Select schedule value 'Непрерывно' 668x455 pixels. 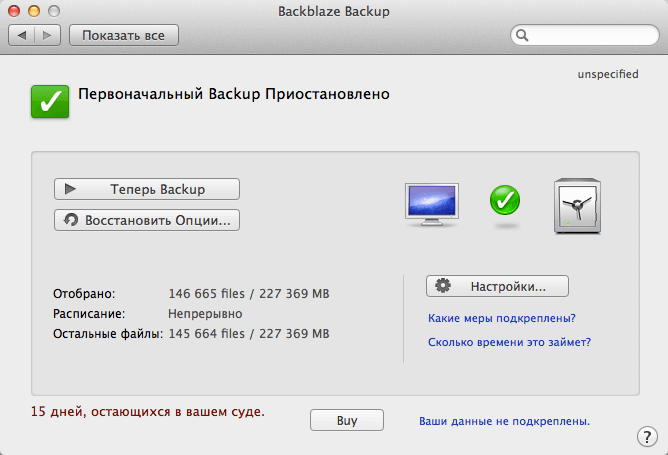point(205,314)
